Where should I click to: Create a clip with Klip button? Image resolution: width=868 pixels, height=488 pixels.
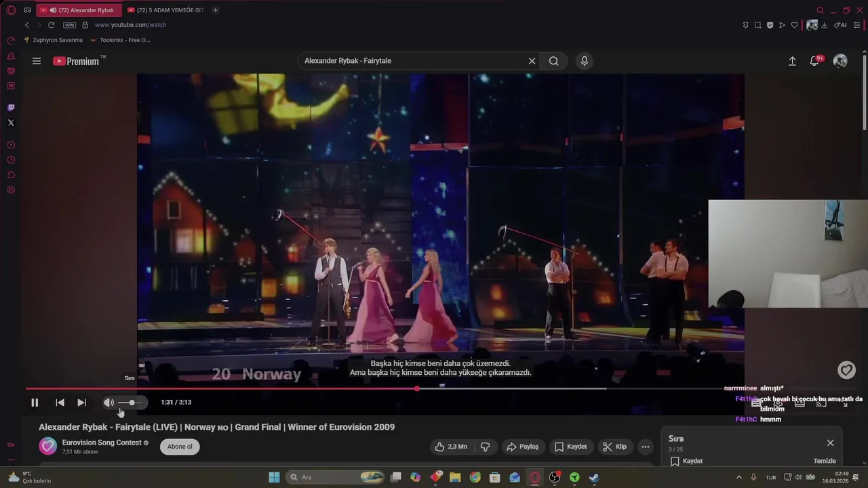pos(614,447)
